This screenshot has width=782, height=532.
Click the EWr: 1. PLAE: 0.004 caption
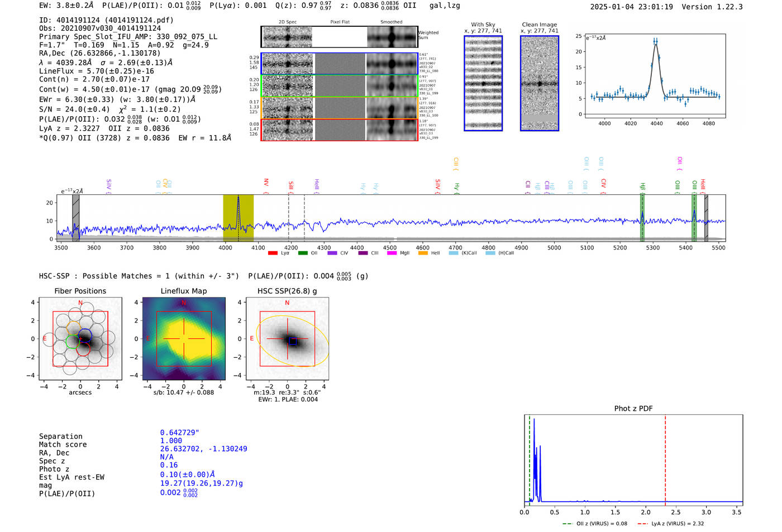coord(288,400)
